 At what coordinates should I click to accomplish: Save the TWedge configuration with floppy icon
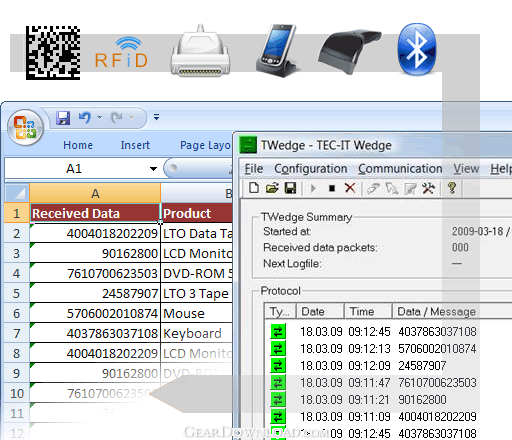[290, 188]
